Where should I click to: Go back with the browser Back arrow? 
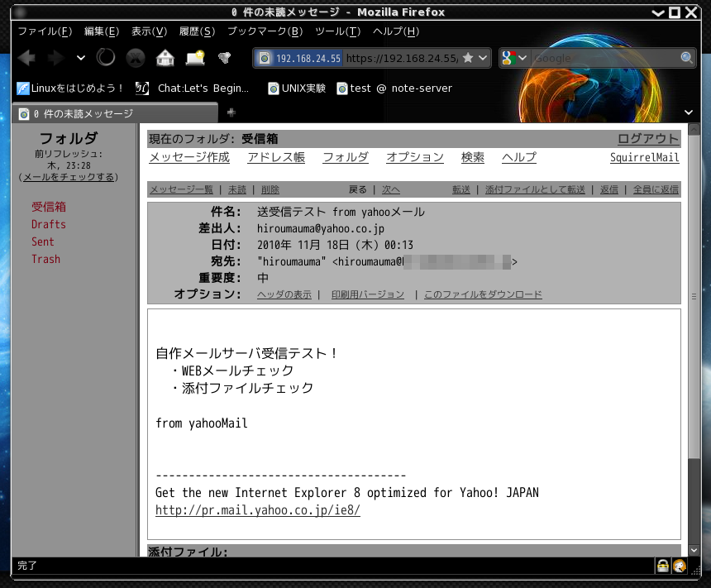26,58
